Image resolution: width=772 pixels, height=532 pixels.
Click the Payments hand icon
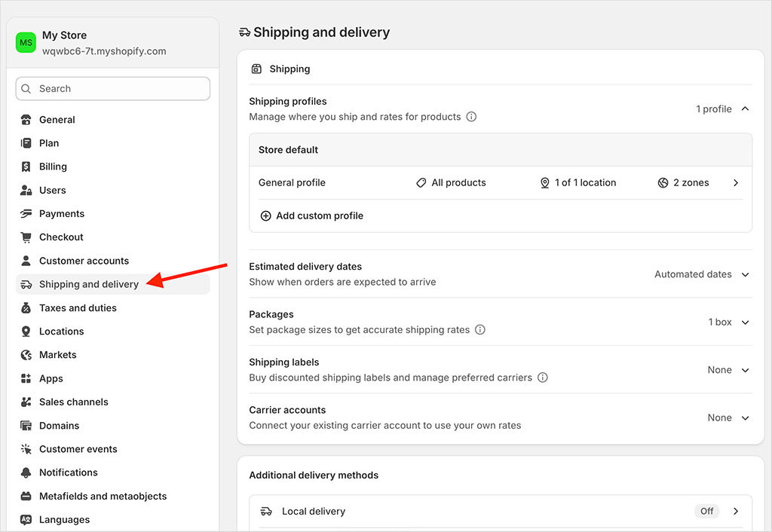click(x=26, y=213)
